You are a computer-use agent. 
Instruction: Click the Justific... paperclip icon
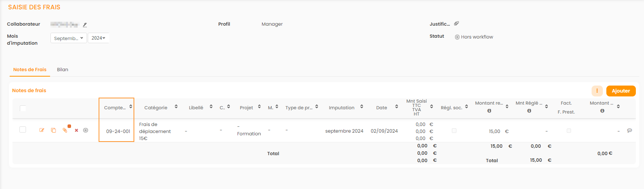tap(457, 24)
